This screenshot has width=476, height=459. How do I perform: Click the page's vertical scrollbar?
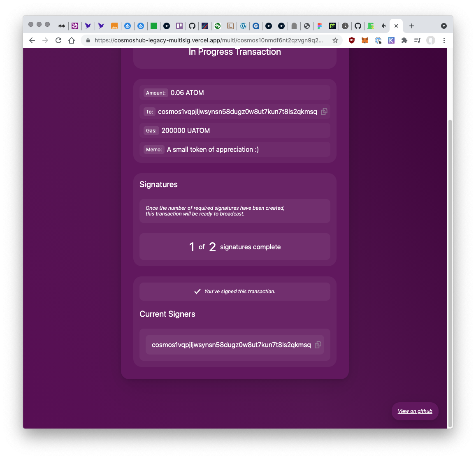tap(450, 273)
